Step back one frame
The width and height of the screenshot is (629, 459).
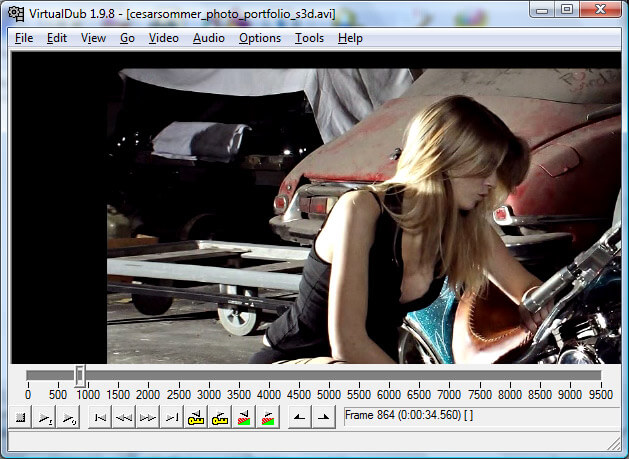click(x=124, y=418)
